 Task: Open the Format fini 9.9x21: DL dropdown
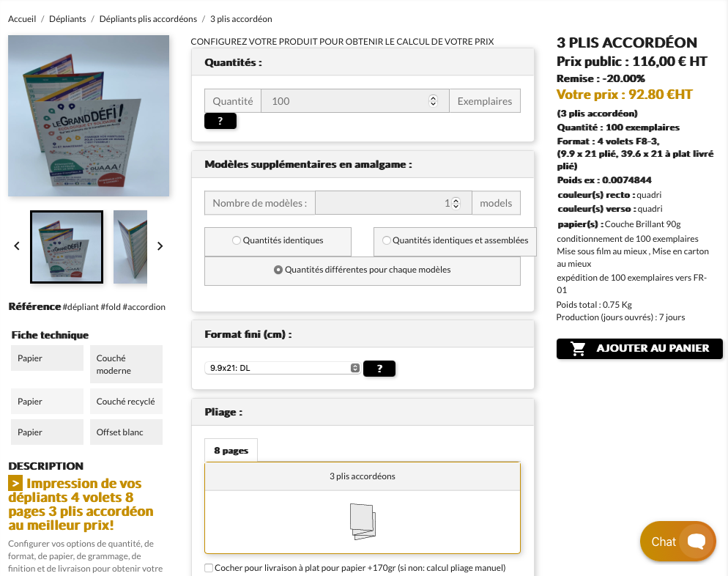click(282, 368)
